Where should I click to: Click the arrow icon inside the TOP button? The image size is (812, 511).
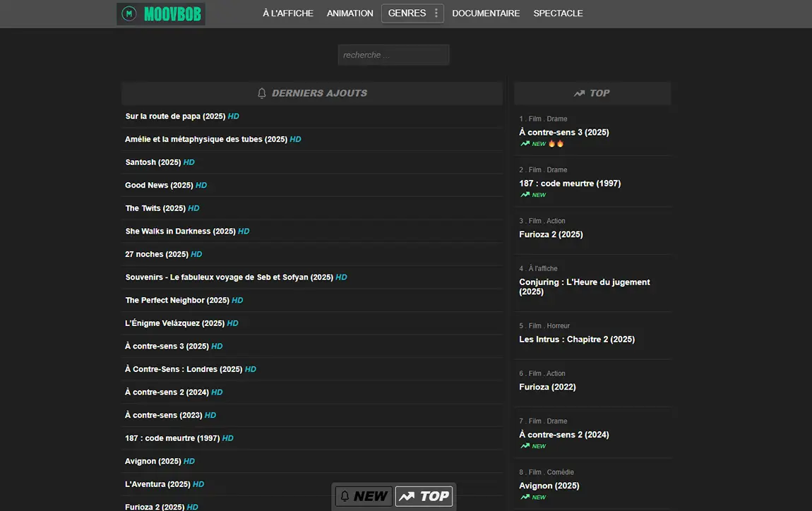coord(408,496)
